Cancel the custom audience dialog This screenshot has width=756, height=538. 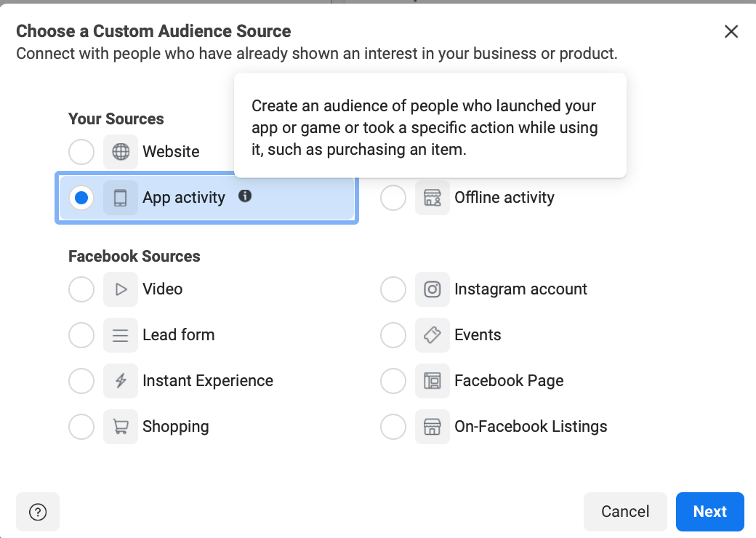(x=625, y=512)
